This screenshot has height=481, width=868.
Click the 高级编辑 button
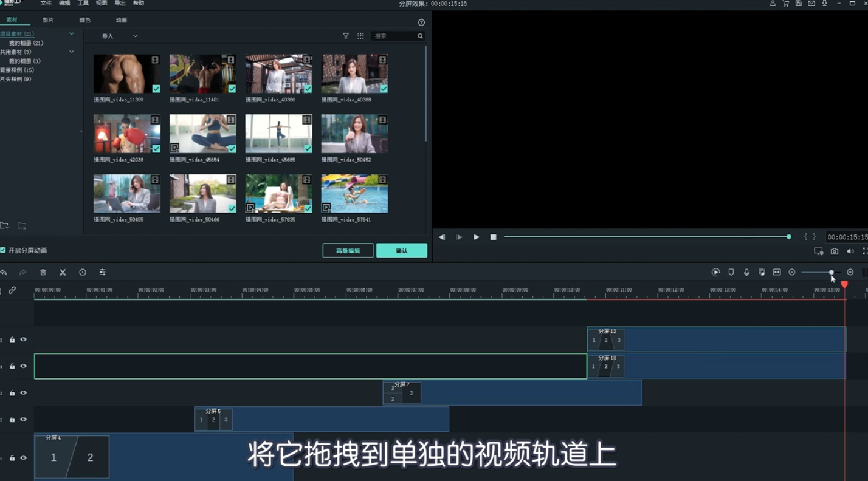[x=348, y=250]
